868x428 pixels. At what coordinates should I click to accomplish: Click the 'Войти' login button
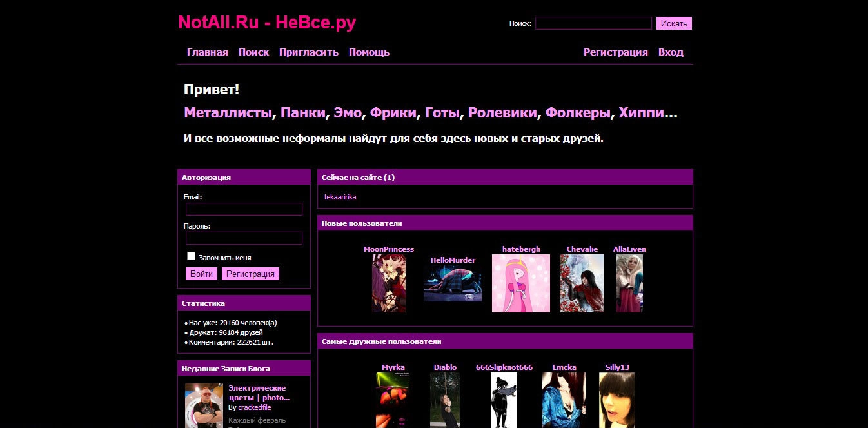(x=201, y=274)
